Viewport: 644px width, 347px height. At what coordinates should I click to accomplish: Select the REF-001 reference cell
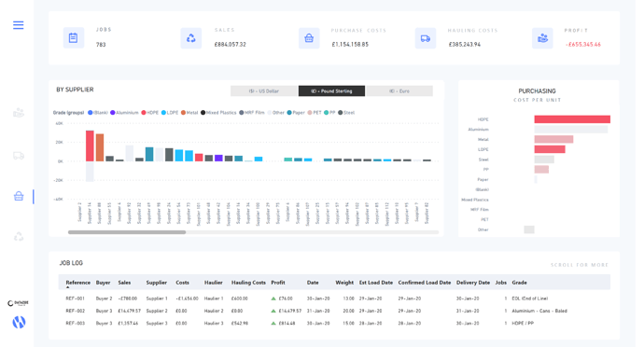click(x=76, y=298)
